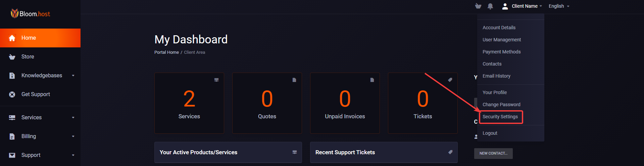Image resolution: width=644 pixels, height=166 pixels.
Task: Click the Get Support lifebuoy icon
Action: [x=12, y=94]
